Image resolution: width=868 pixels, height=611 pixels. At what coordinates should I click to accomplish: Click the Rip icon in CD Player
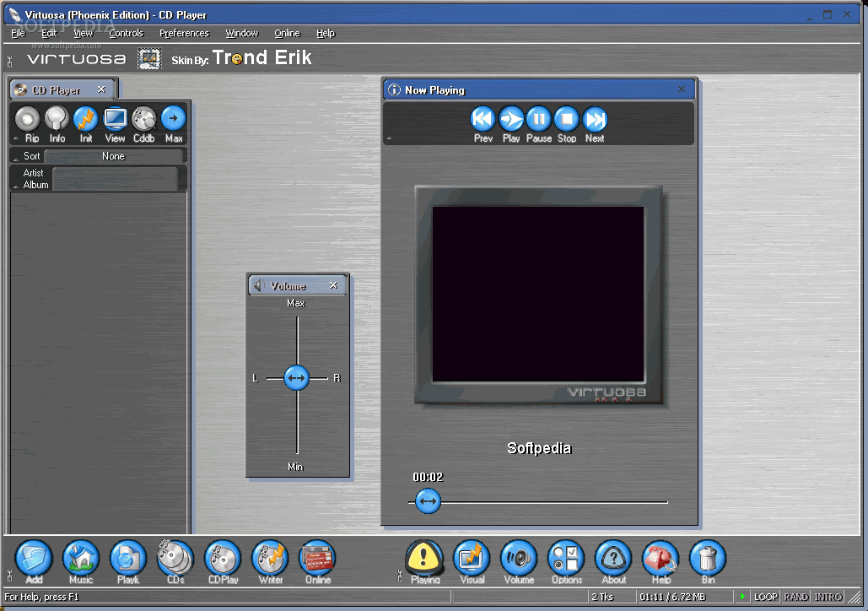(28, 118)
